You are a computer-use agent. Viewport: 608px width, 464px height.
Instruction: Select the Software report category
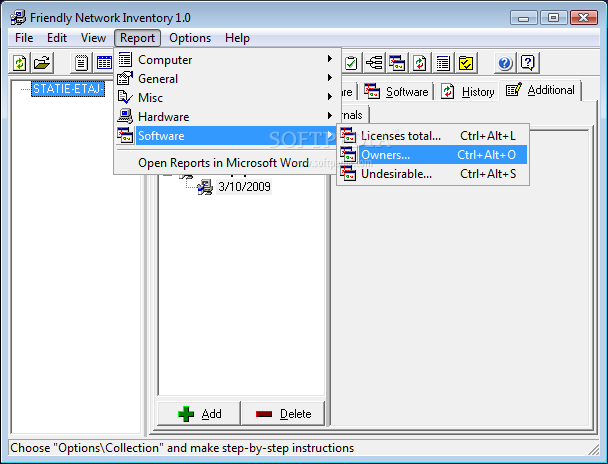pyautogui.click(x=227, y=136)
